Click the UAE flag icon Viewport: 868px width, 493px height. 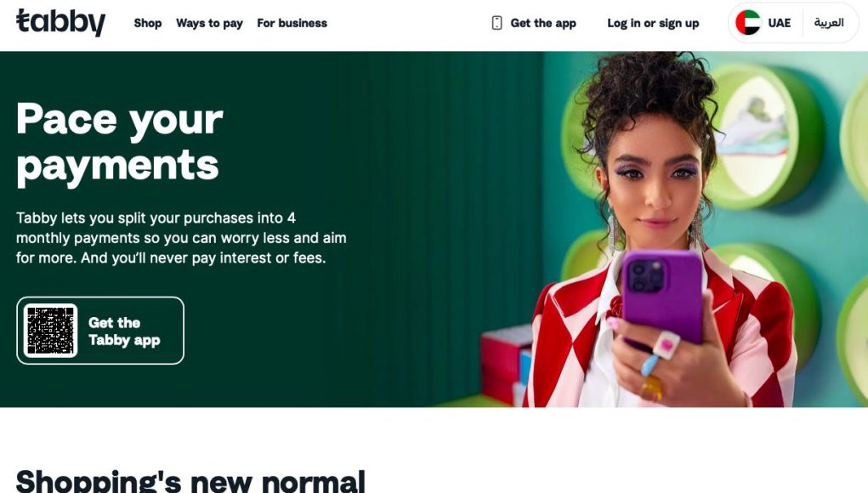coord(748,23)
